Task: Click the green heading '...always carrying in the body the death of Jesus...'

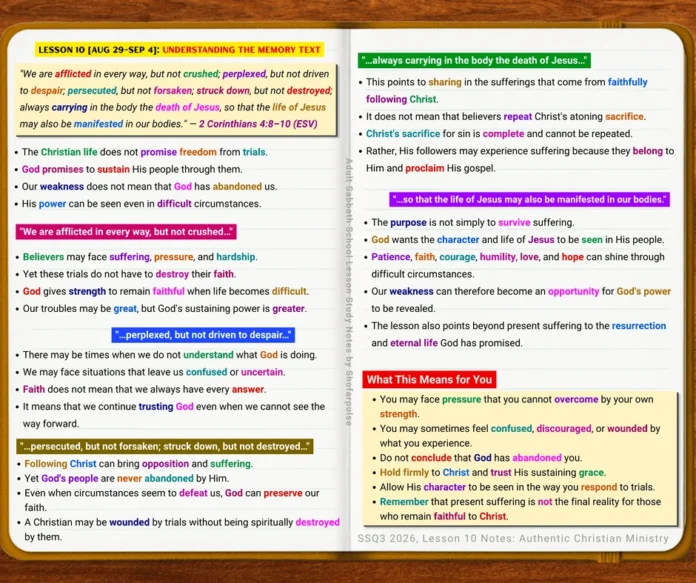Action: coord(474,61)
